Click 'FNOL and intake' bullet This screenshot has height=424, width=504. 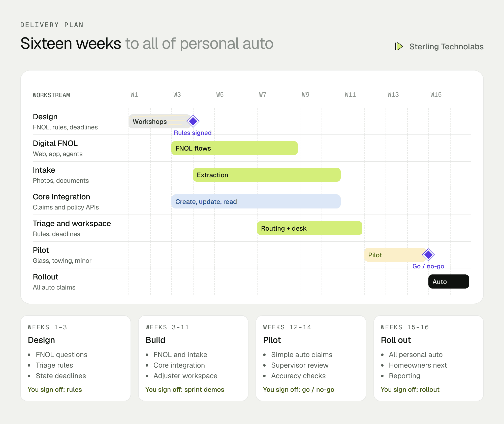coord(180,355)
